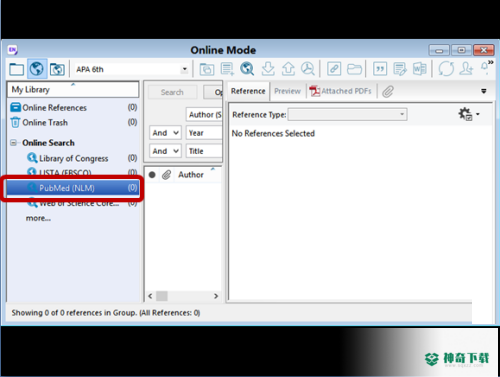Viewport: 500px width, 377px height.
Task: Click the My Library header
Action: pyautogui.click(x=73, y=89)
